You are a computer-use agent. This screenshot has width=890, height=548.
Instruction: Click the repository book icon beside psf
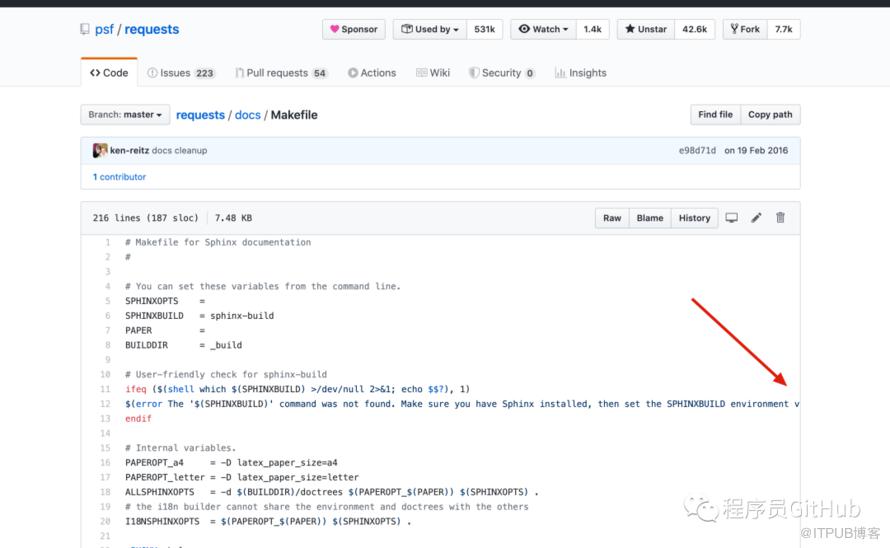85,29
